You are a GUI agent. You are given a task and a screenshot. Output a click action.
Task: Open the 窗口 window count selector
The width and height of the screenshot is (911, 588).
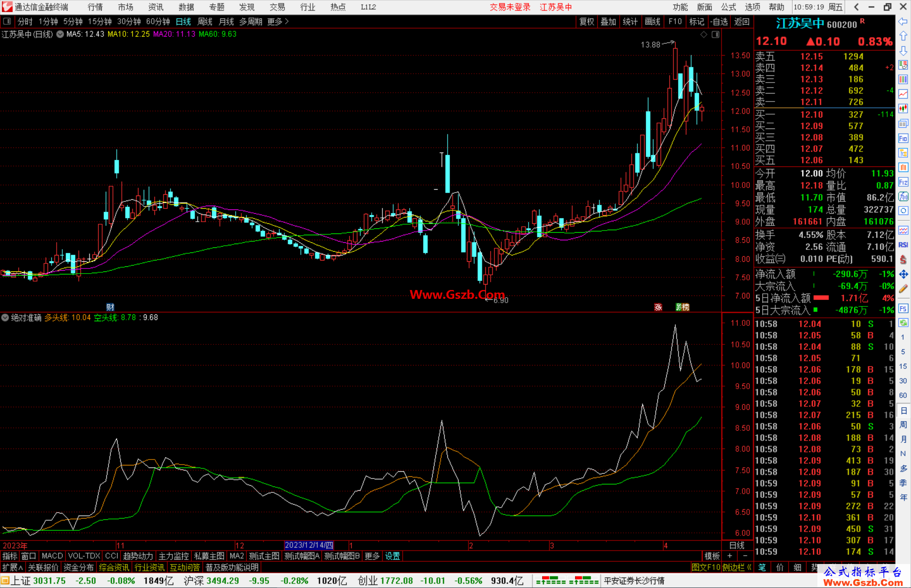[x=29, y=556]
